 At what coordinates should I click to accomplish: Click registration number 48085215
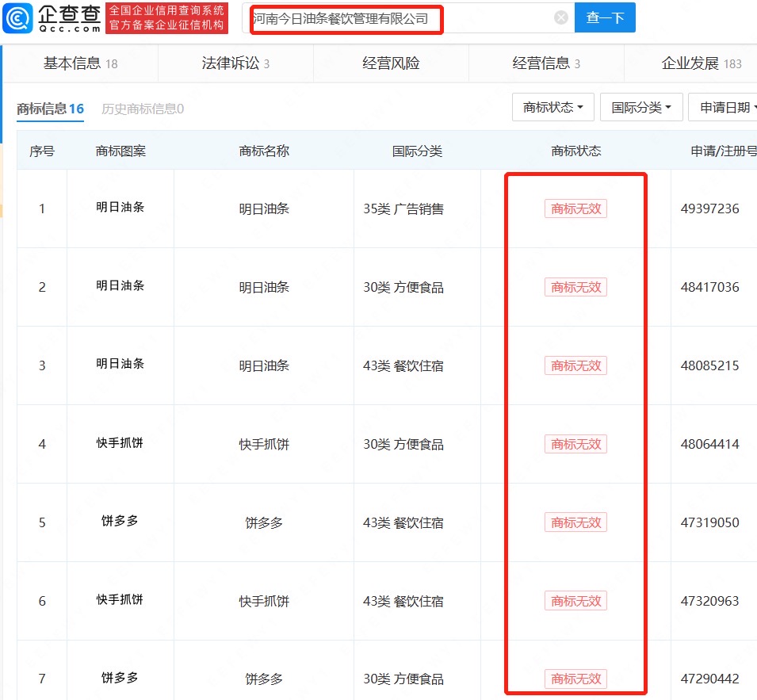click(x=709, y=365)
